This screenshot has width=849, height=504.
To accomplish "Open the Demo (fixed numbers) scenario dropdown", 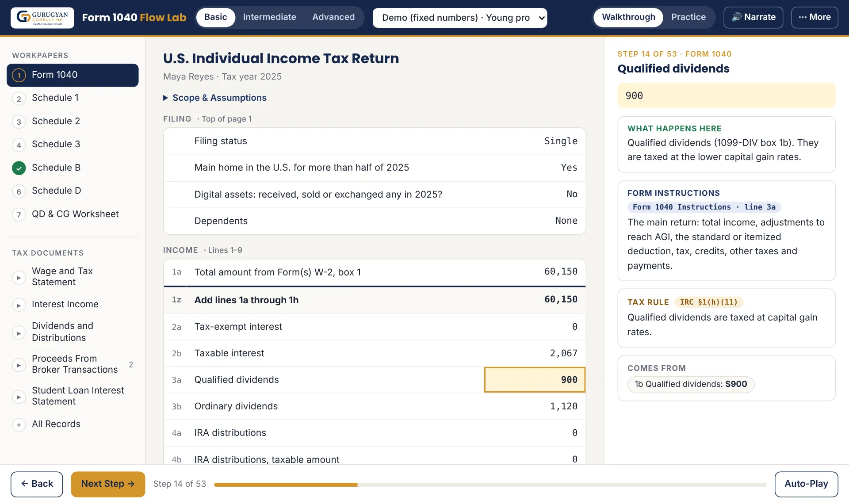I will coord(460,18).
